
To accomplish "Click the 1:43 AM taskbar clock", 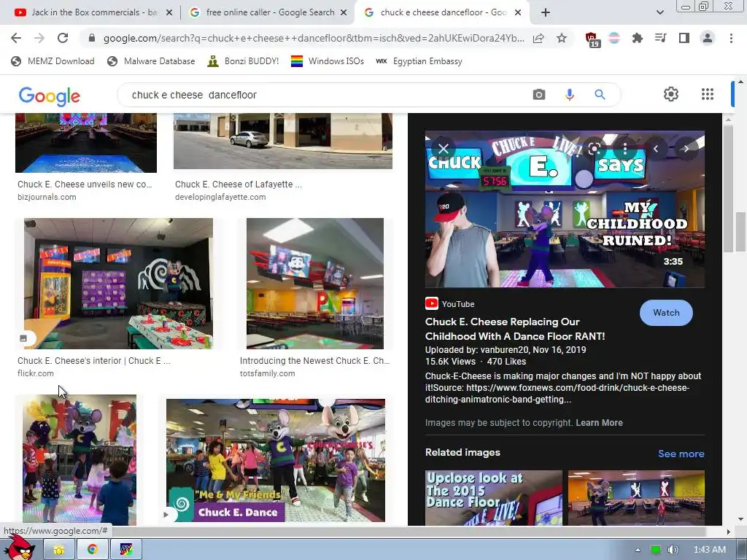I will 709,550.
